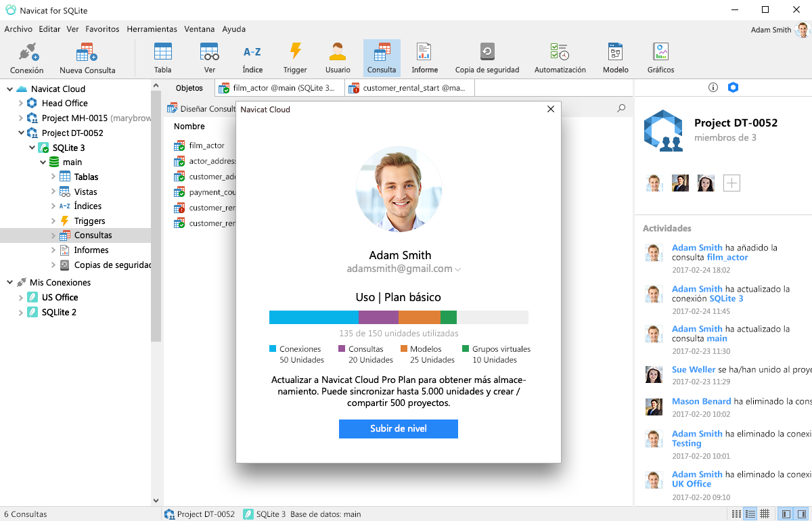The width and height of the screenshot is (812, 521).
Task: Open the Herramientas menu
Action: click(x=152, y=29)
